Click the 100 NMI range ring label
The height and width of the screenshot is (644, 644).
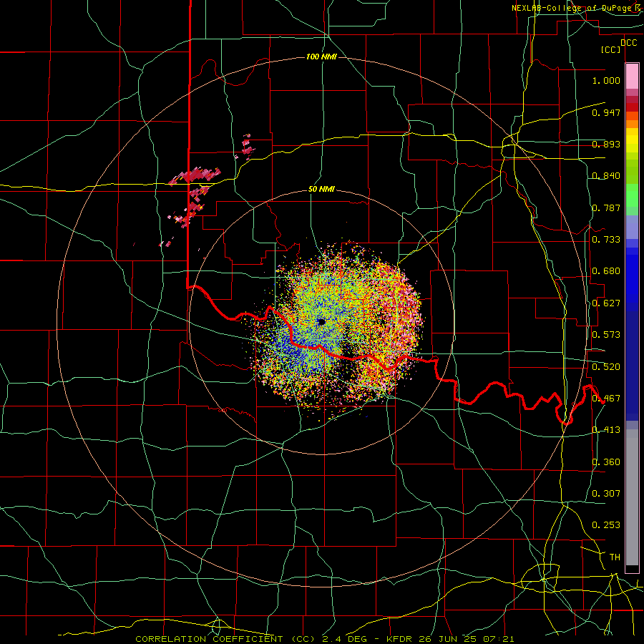[321, 57]
